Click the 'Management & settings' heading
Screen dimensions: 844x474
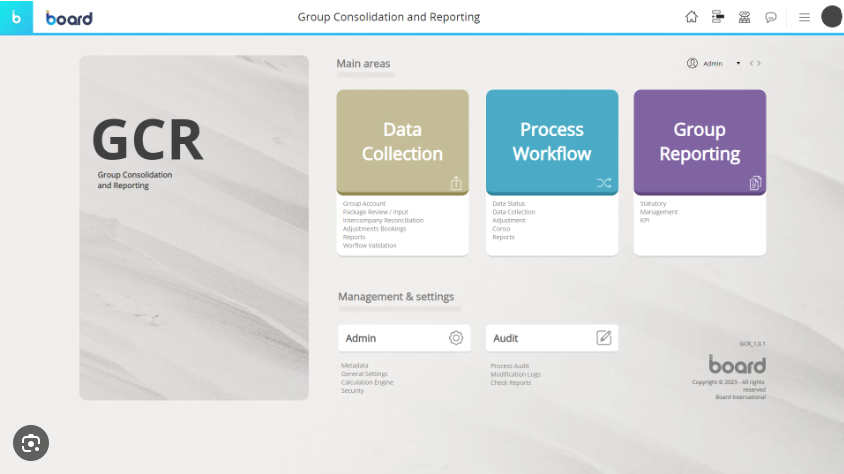(x=396, y=296)
